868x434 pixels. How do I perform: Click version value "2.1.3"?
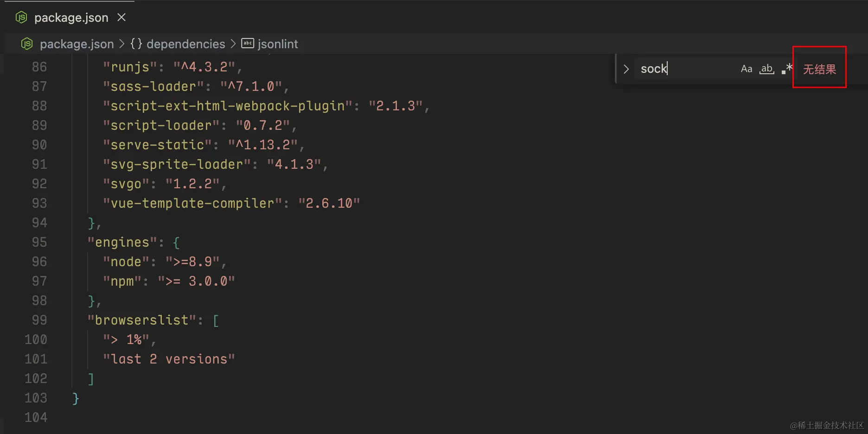[395, 106]
